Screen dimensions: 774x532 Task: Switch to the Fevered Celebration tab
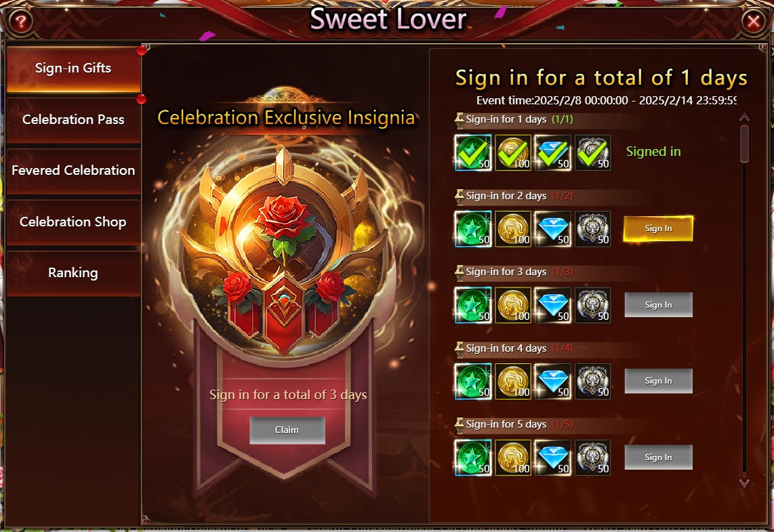tap(73, 171)
